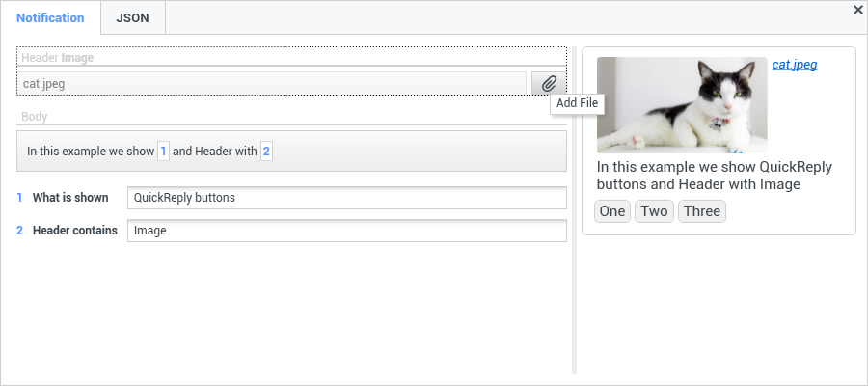Click the paperclip Add File icon
Screen dimensions: 868x386
click(x=549, y=84)
